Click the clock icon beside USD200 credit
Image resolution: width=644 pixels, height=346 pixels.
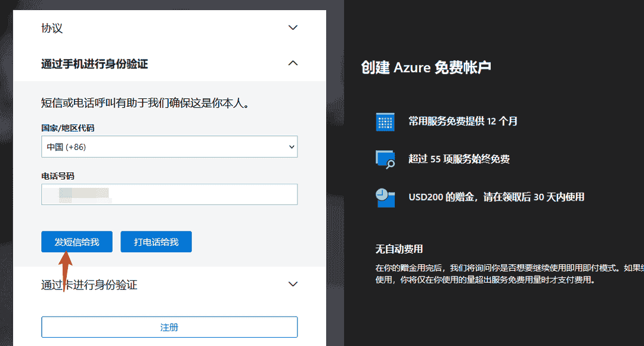click(385, 197)
